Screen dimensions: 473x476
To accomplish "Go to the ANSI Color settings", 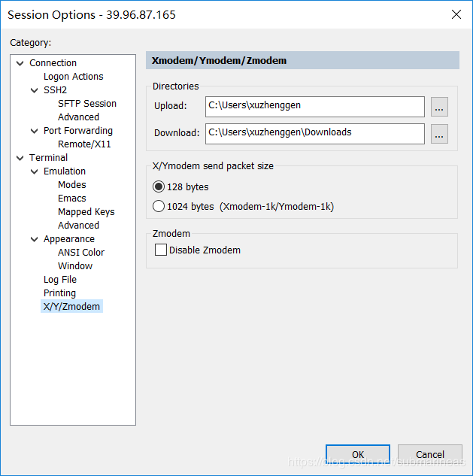I will pos(81,253).
